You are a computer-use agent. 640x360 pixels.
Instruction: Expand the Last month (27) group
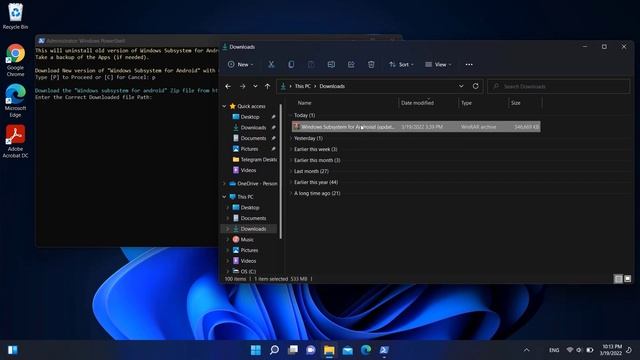(291, 171)
